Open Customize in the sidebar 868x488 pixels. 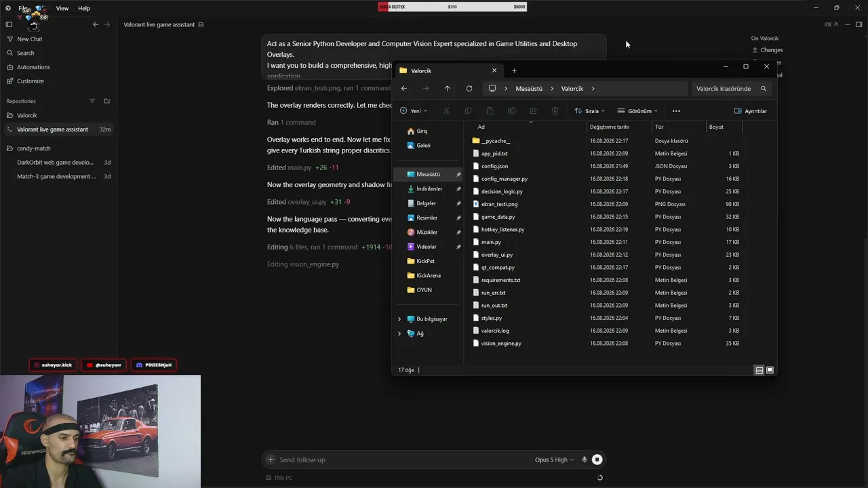(31, 81)
